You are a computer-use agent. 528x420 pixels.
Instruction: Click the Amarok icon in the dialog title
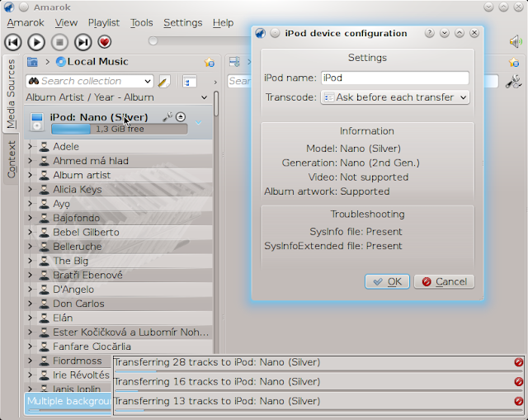pyautogui.click(x=261, y=33)
